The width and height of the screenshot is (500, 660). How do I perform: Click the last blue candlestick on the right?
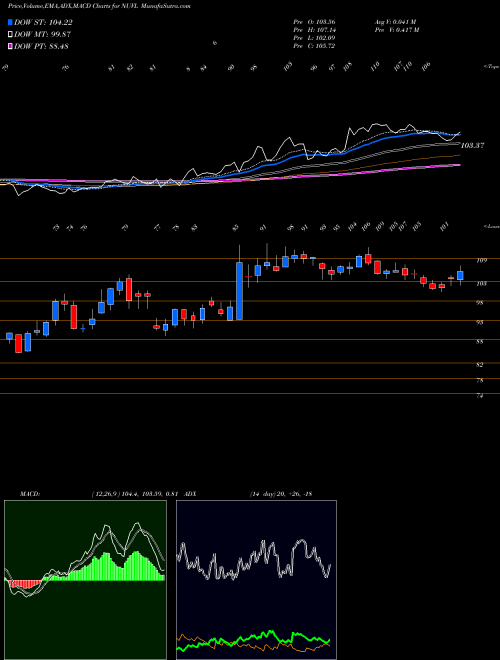[x=460, y=276]
